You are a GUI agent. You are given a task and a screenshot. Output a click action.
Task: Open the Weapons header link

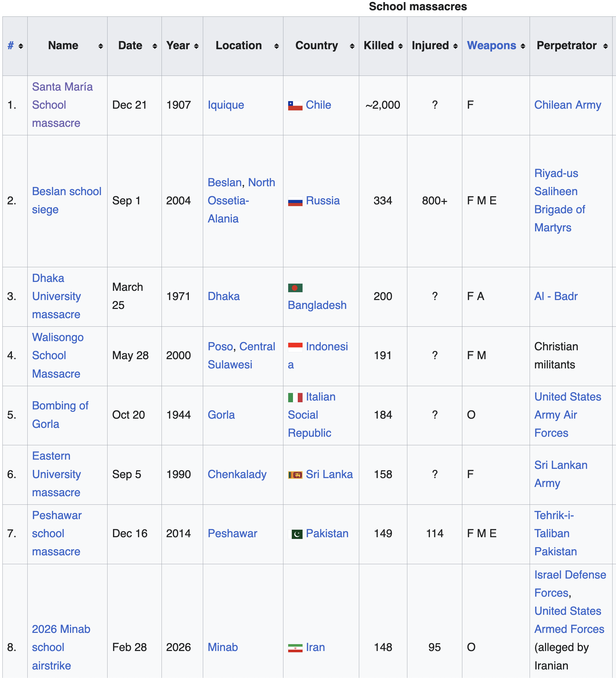(x=491, y=45)
